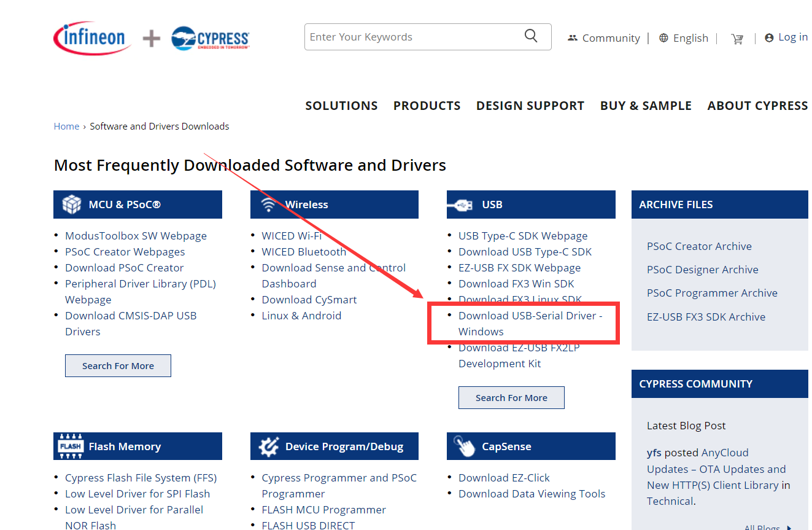
Task: Open the Technical blog category link
Action: tap(670, 501)
